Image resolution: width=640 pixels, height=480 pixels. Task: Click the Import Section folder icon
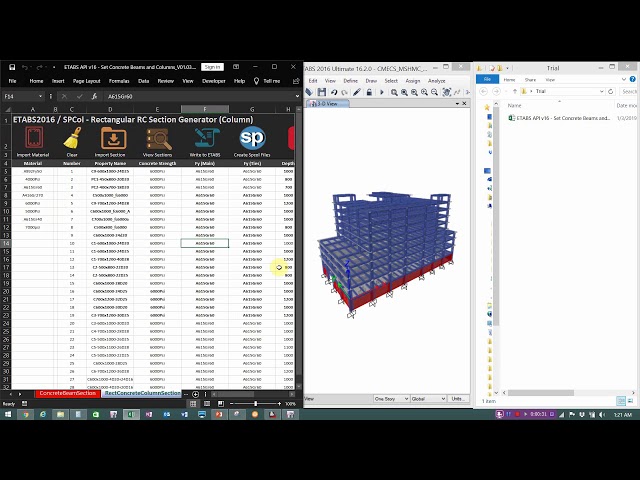pyautogui.click(x=113, y=138)
